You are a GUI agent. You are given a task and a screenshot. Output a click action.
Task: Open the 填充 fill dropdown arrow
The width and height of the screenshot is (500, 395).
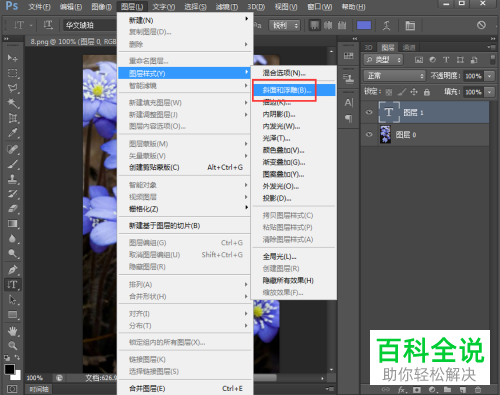489,92
